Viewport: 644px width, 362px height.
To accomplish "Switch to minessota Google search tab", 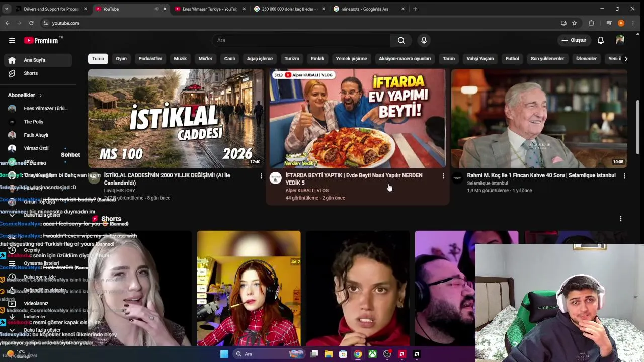I will pos(369,9).
